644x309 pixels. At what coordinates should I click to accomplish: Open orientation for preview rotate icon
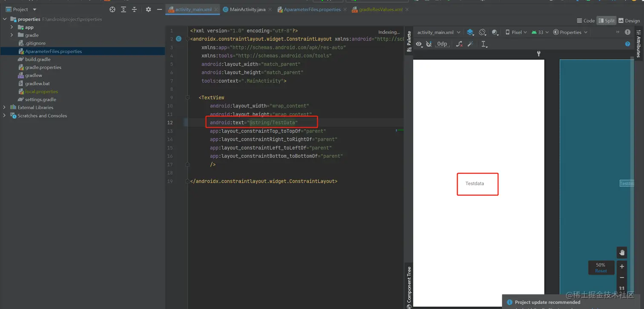click(x=483, y=32)
